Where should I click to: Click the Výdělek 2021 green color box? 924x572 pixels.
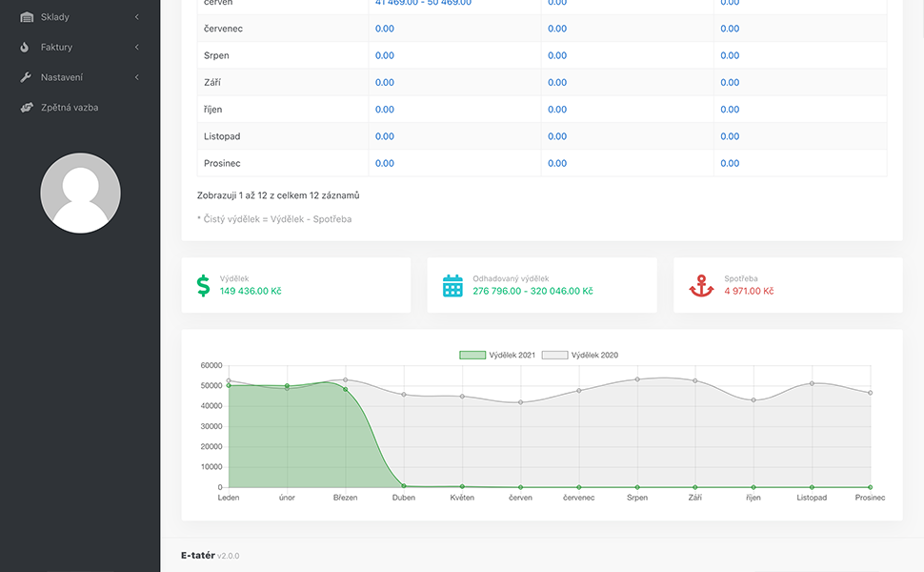click(x=472, y=355)
